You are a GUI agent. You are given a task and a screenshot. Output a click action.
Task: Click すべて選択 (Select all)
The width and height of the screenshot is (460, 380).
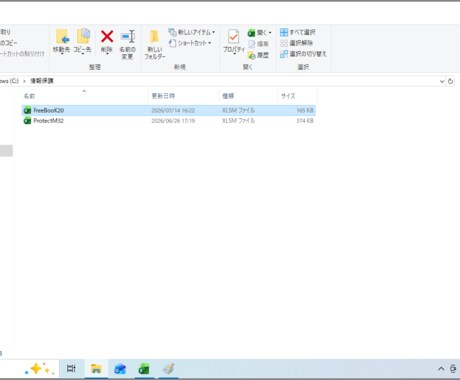tap(297, 32)
